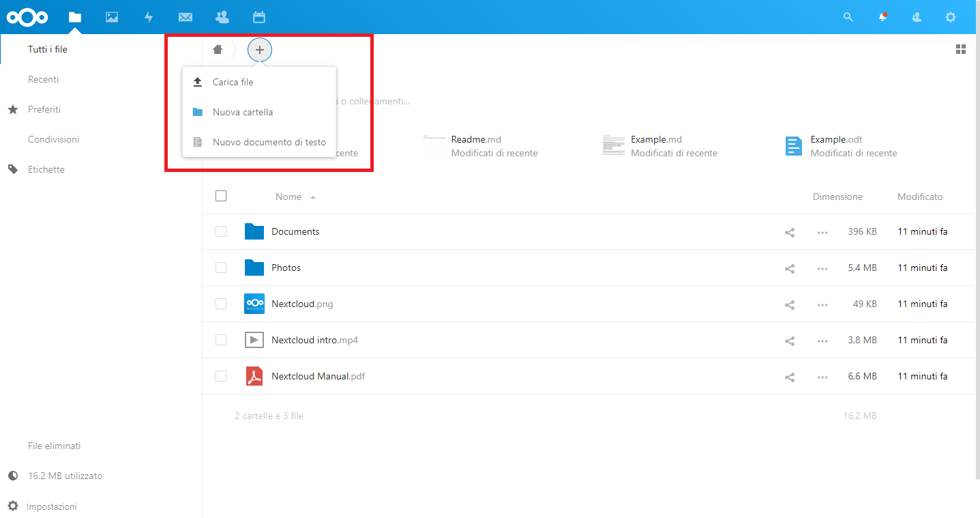Open the recent Example.odt file thumbnail
The width and height of the screenshot is (980, 518).
794,146
